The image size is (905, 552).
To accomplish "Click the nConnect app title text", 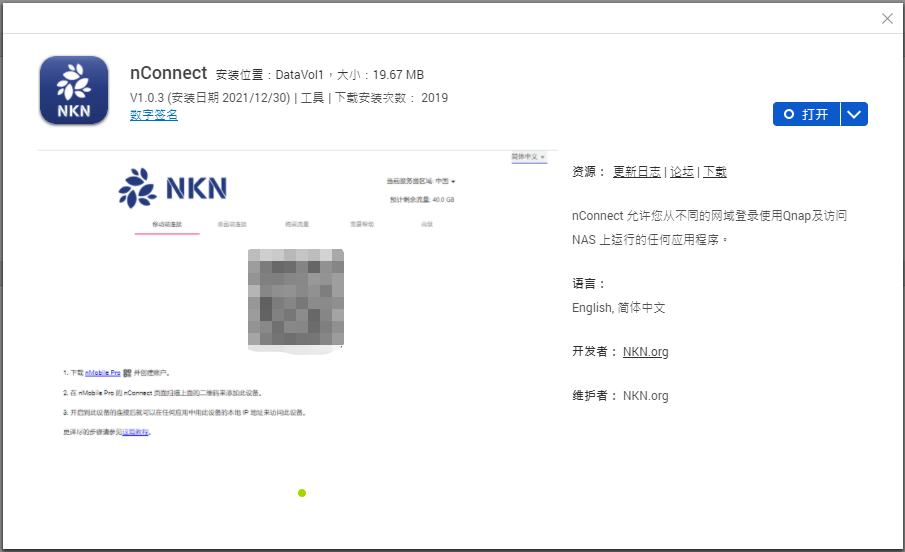I will (x=168, y=73).
